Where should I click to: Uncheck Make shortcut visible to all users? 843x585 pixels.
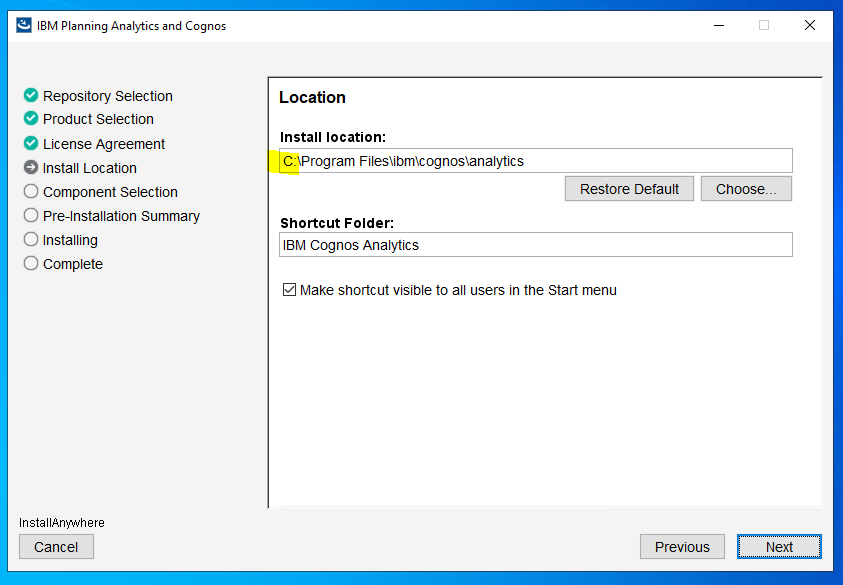coord(289,290)
